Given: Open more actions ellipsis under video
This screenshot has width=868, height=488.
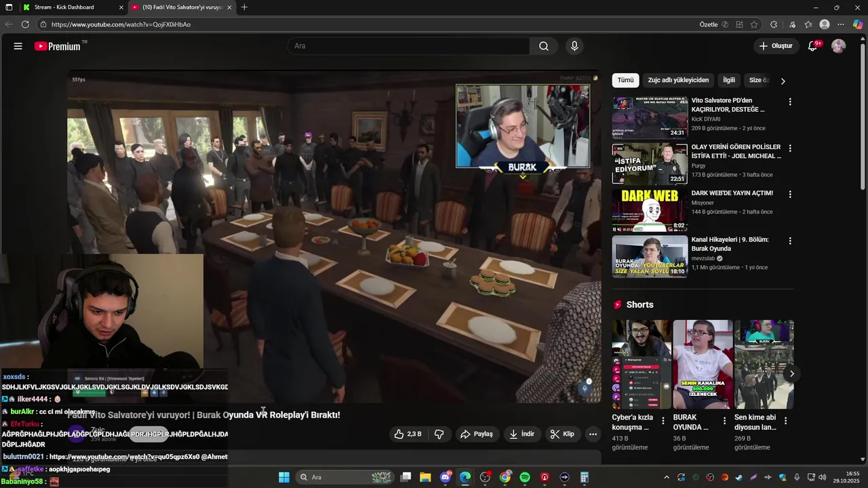Looking at the screenshot, I should [593, 434].
